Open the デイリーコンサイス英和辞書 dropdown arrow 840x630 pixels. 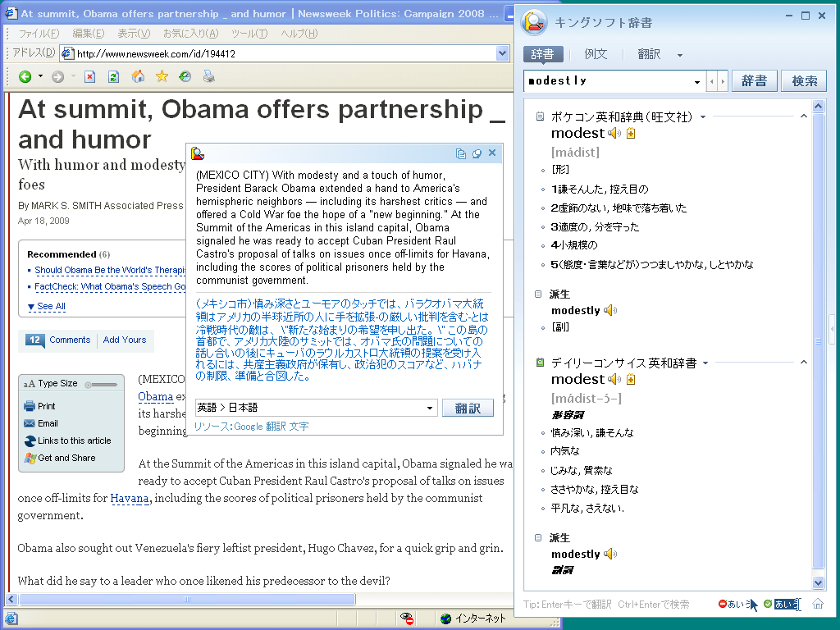click(x=705, y=363)
